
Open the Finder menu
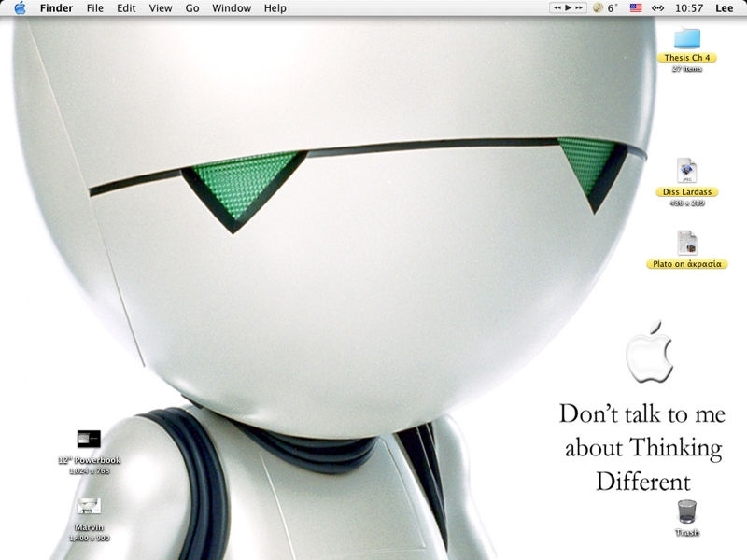[56, 8]
